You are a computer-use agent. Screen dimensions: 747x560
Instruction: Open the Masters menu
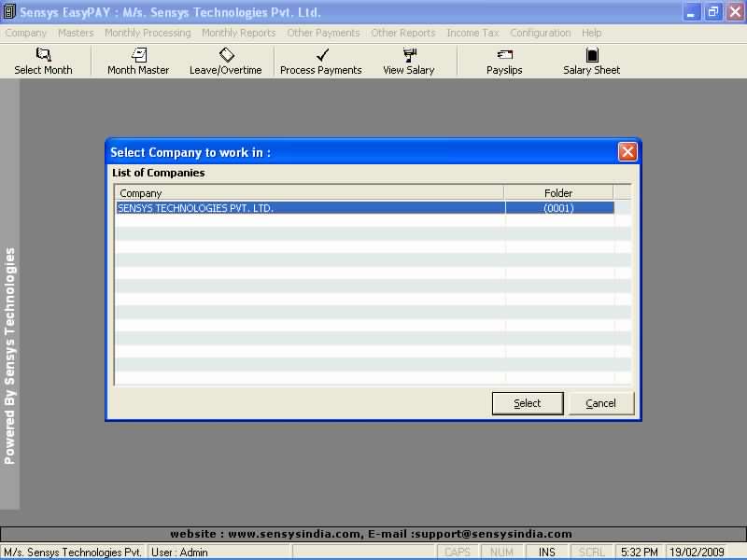tap(76, 33)
